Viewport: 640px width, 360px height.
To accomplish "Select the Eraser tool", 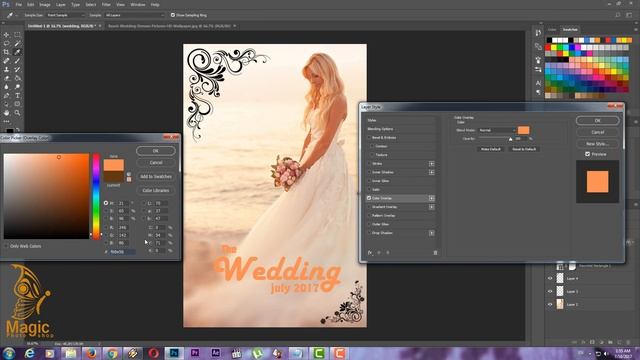I will click(x=7, y=78).
